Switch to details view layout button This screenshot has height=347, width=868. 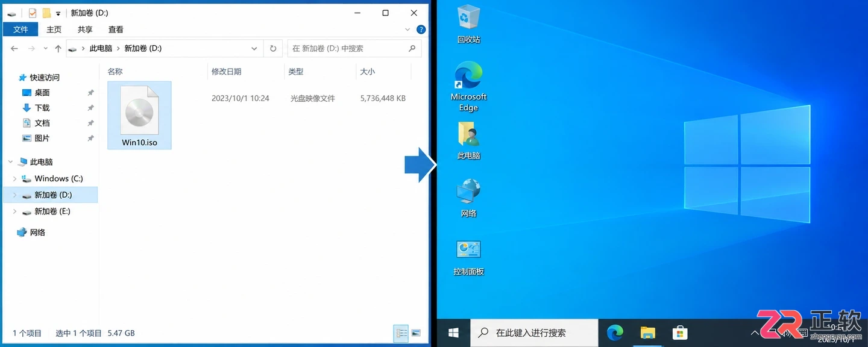pyautogui.click(x=401, y=333)
